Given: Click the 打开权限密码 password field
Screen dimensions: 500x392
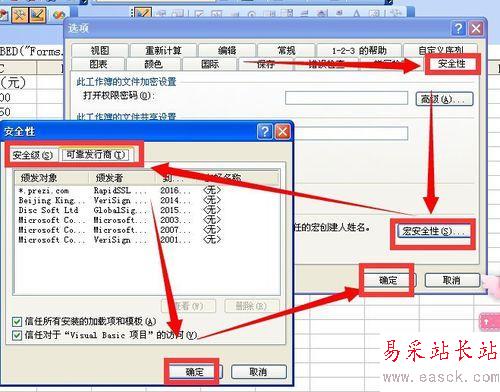Looking at the screenshot, I should tap(347, 98).
